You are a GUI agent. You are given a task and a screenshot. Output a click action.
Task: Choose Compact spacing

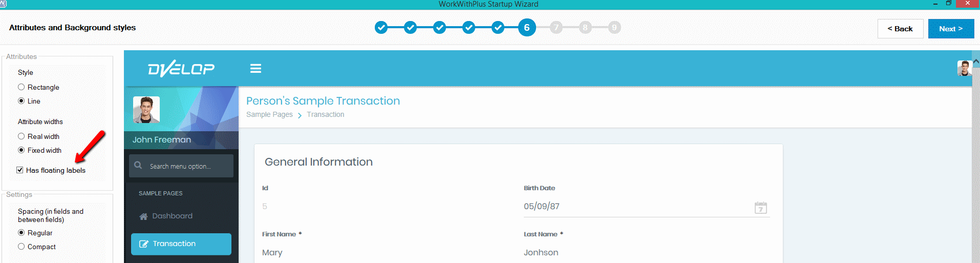[22, 247]
